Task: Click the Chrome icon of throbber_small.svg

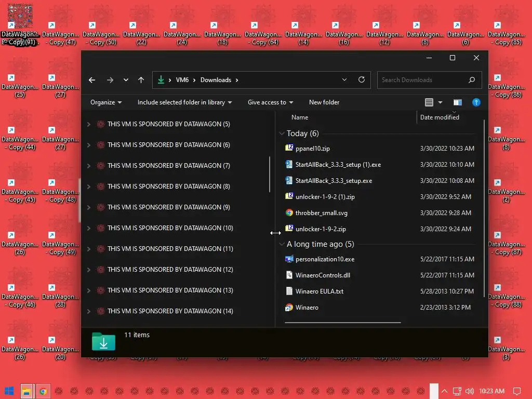Action: (x=289, y=212)
